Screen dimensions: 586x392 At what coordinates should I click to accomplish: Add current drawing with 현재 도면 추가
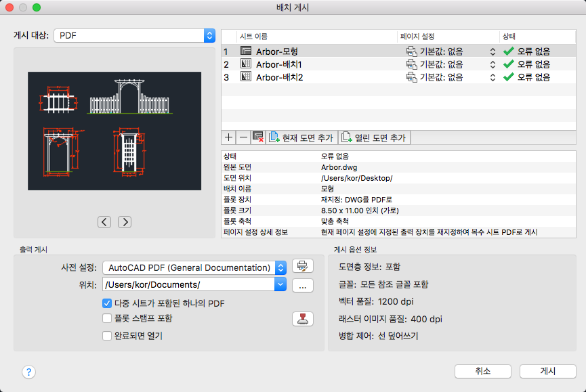pyautogui.click(x=301, y=137)
